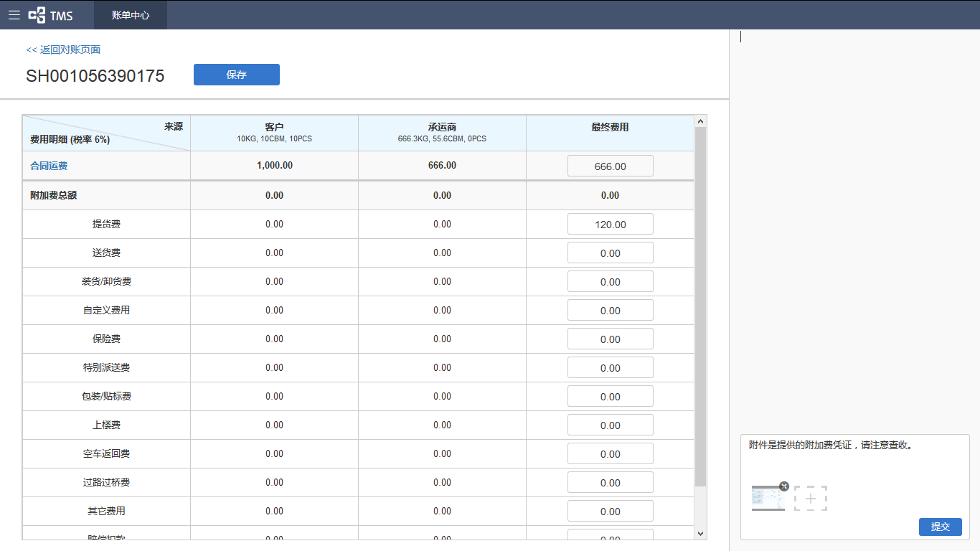Image resolution: width=980 pixels, height=551 pixels.
Task: Focus the 送货费 final cost input
Action: (610, 253)
